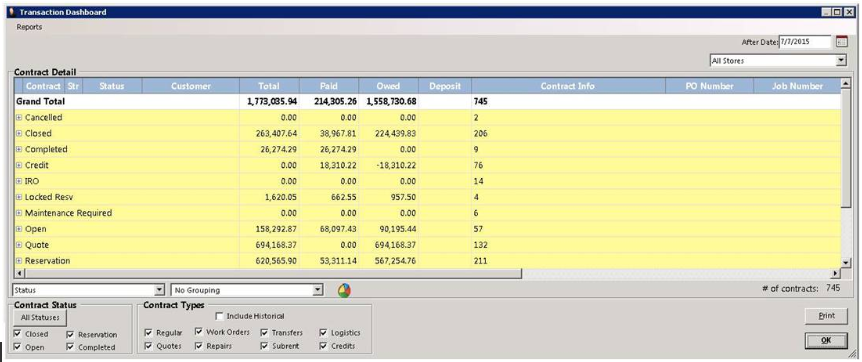Click the vertical scrollbar up arrow
Viewport: 862px width, 362px height.
pyautogui.click(x=846, y=83)
